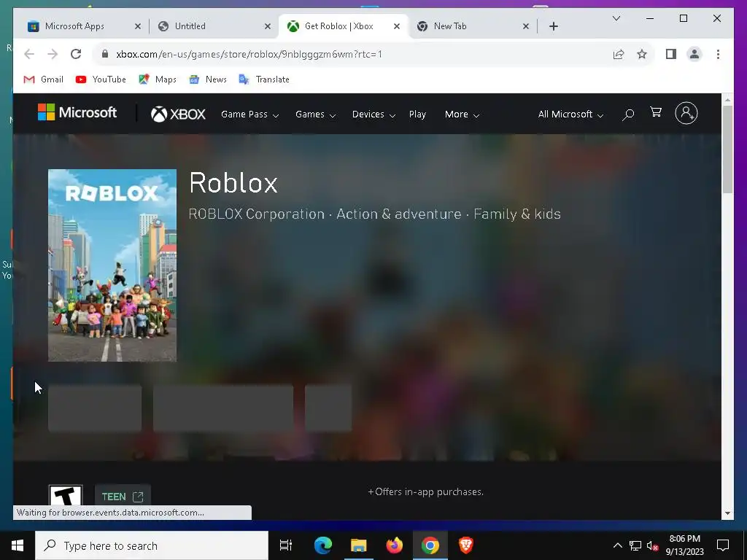Switch to the New Tab tab
This screenshot has width=747, height=560.
(450, 26)
